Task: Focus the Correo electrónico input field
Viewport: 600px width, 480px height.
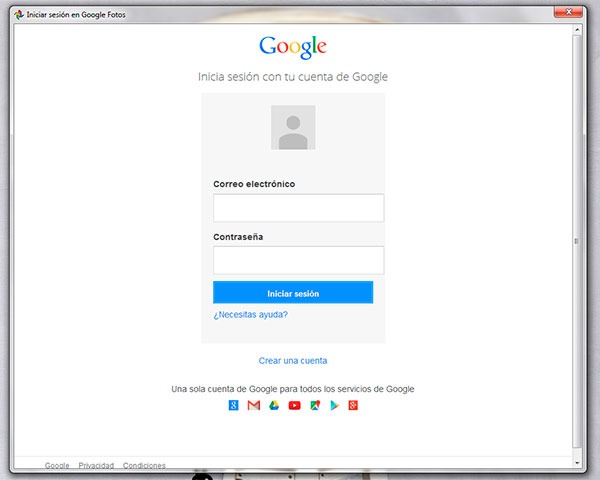Action: (298, 208)
